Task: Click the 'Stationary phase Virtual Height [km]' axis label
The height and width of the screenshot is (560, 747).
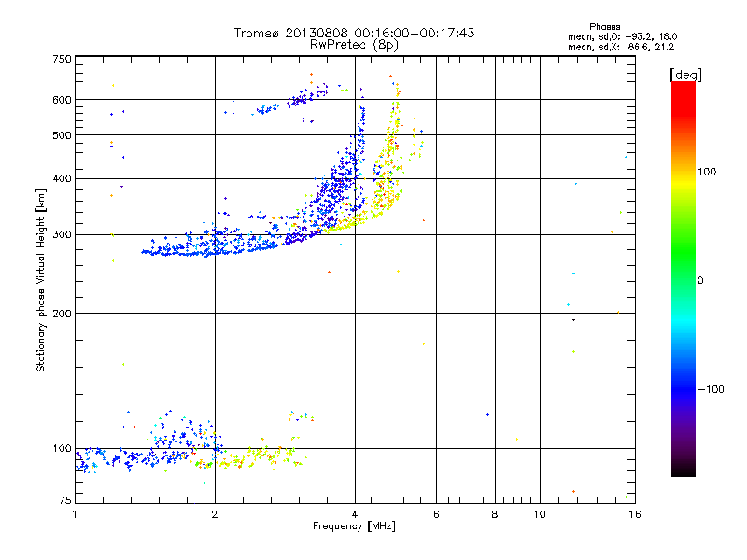Action: pos(41,280)
